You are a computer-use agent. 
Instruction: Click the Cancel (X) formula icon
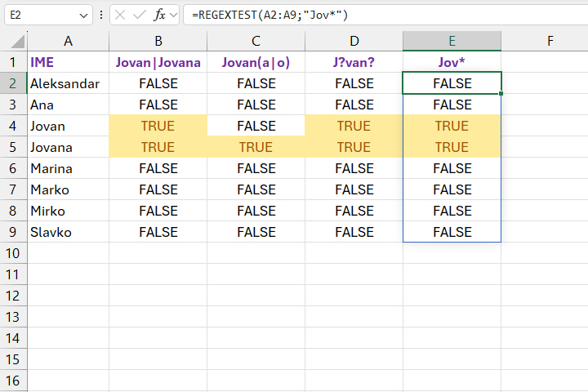(121, 15)
